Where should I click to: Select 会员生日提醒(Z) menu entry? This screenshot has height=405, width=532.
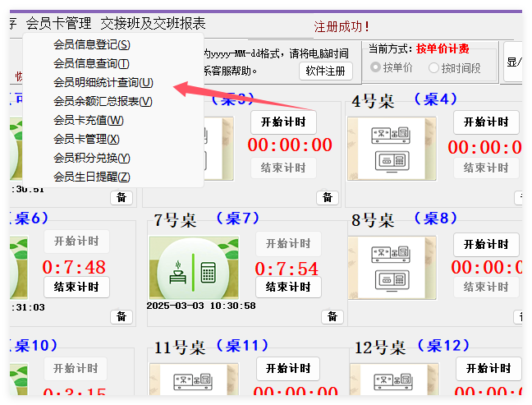(x=92, y=177)
